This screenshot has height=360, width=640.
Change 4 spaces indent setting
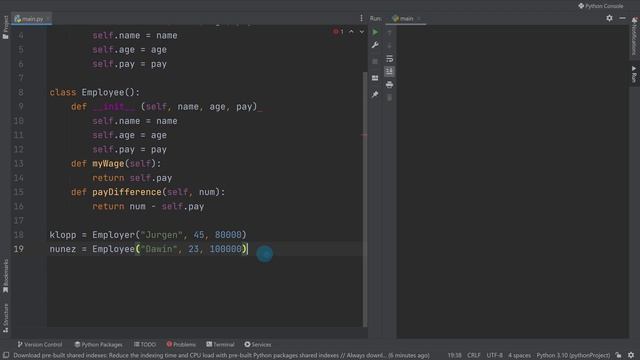[519, 356]
